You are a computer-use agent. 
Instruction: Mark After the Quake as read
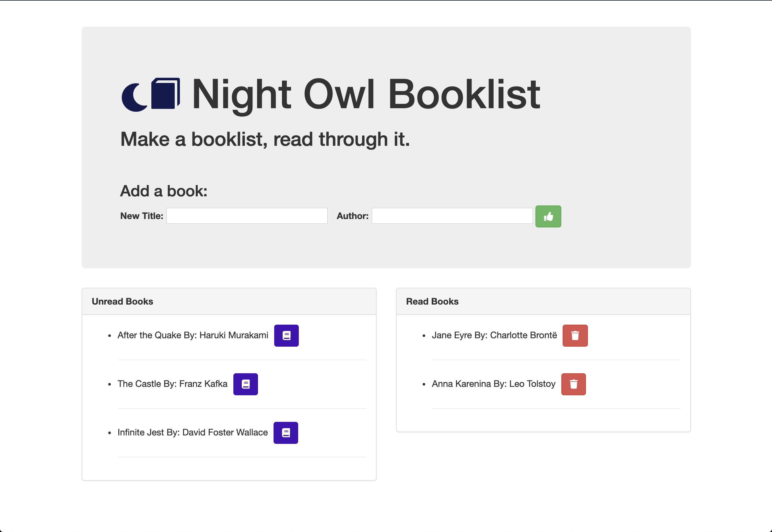tap(286, 335)
